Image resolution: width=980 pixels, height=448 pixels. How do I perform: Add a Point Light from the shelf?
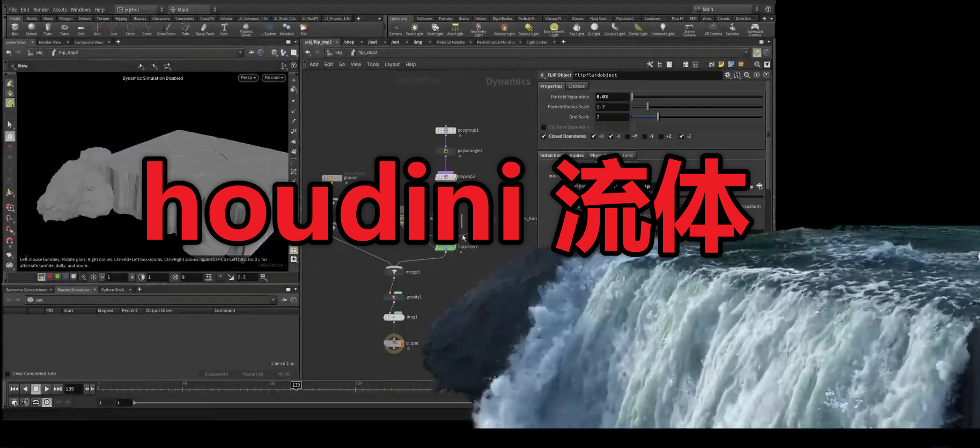tap(414, 29)
